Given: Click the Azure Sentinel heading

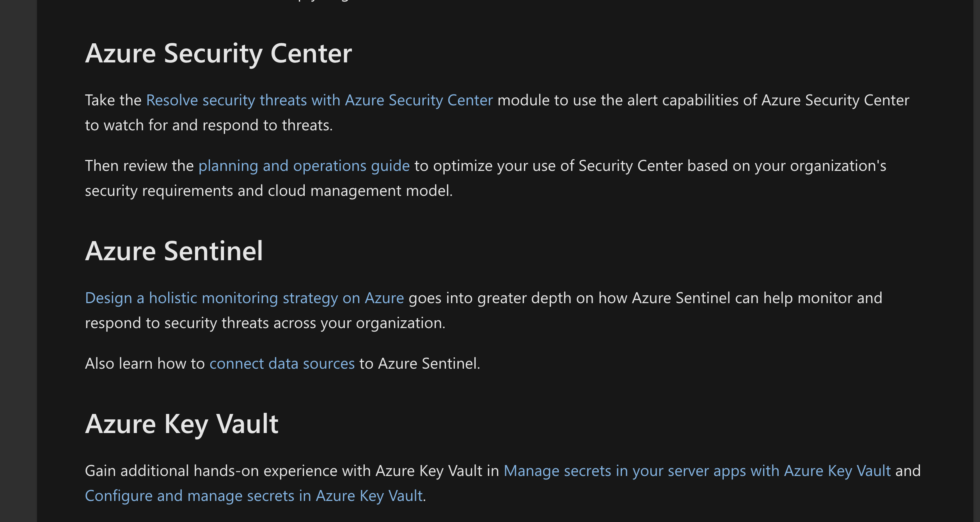Looking at the screenshot, I should pos(174,251).
